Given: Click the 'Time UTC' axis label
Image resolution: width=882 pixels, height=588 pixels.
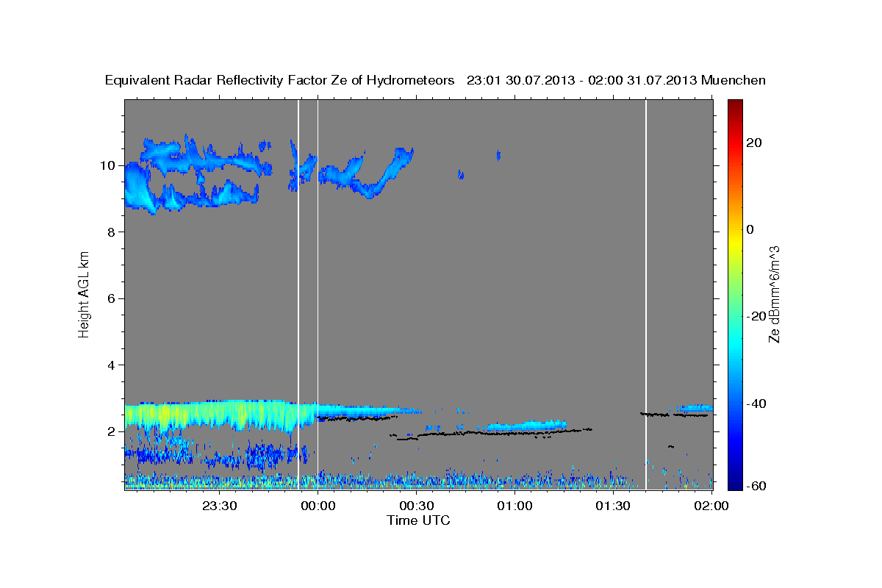Looking at the screenshot, I should point(418,520).
